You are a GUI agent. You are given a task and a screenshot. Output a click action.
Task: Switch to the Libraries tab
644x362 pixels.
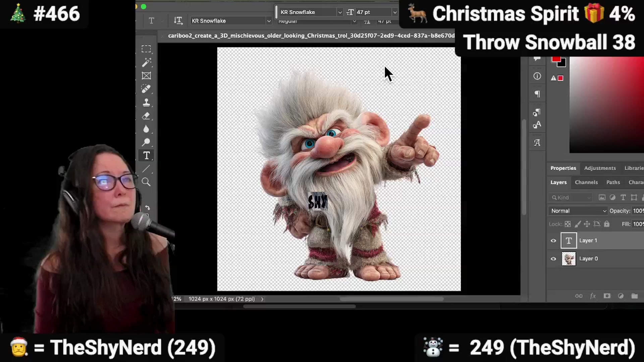(634, 168)
